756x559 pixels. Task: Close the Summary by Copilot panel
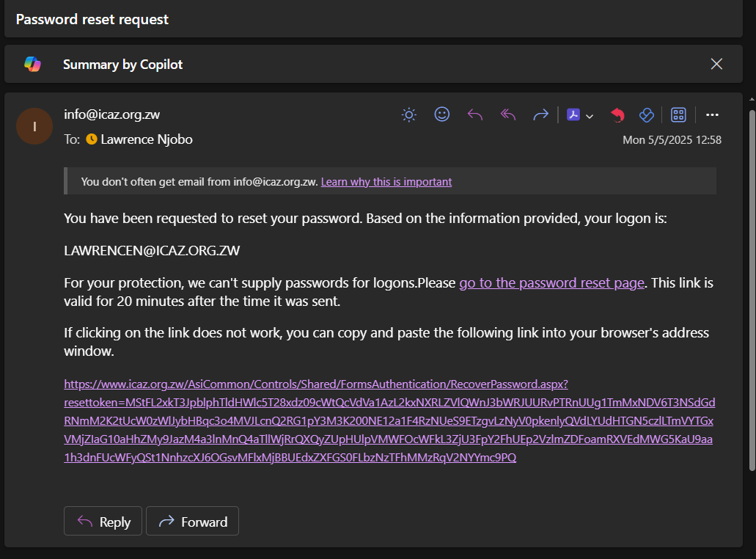716,64
